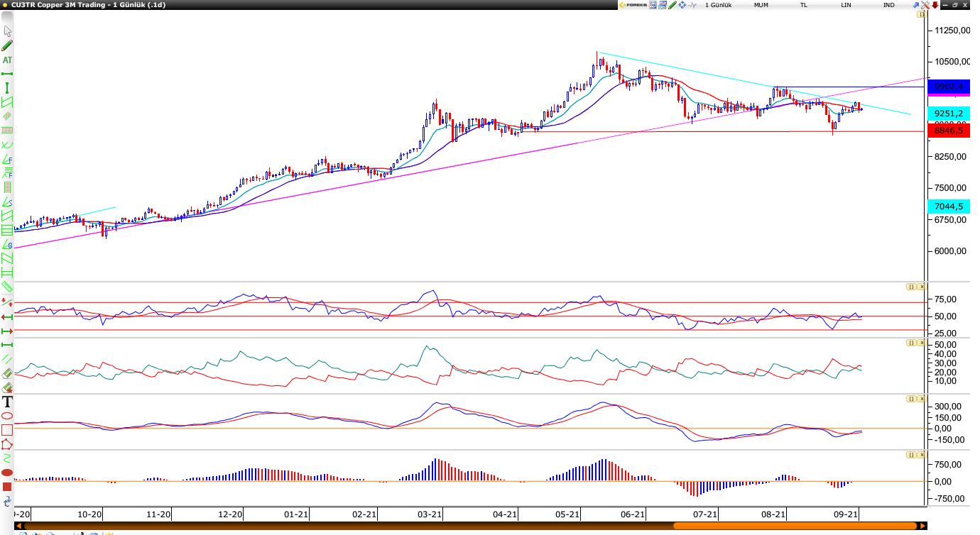Viewport: 980px width, 535px height.
Task: Select the filled red square tool
Action: [8, 486]
